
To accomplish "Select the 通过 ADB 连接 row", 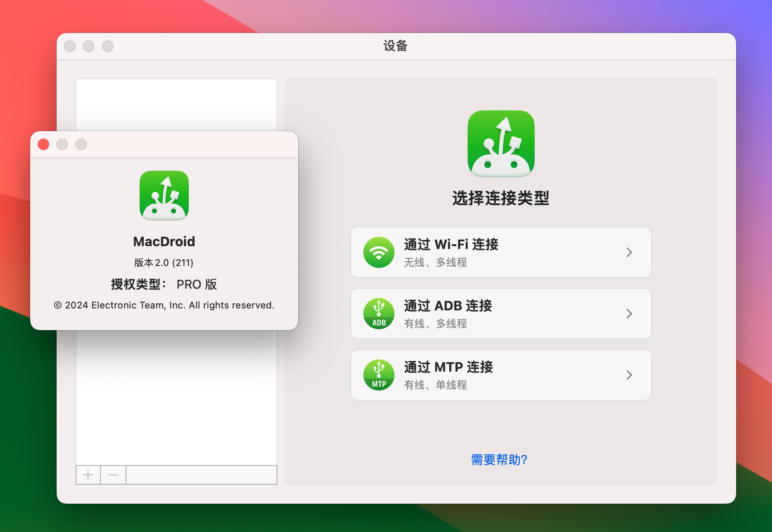I will pos(500,314).
